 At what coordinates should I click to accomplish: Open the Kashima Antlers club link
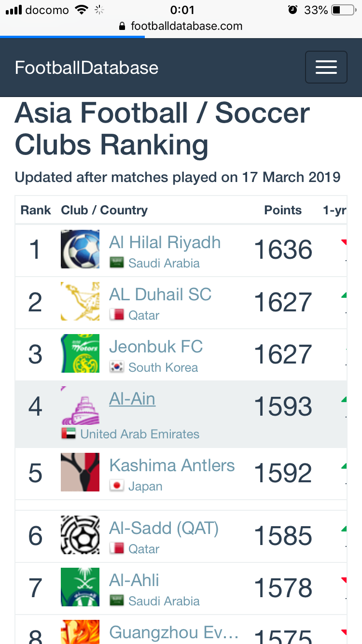[172, 465]
